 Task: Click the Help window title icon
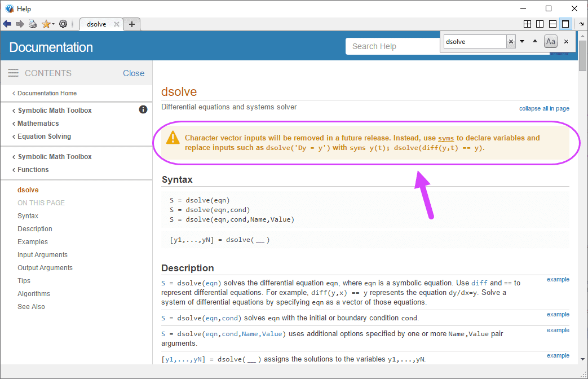pos(10,8)
